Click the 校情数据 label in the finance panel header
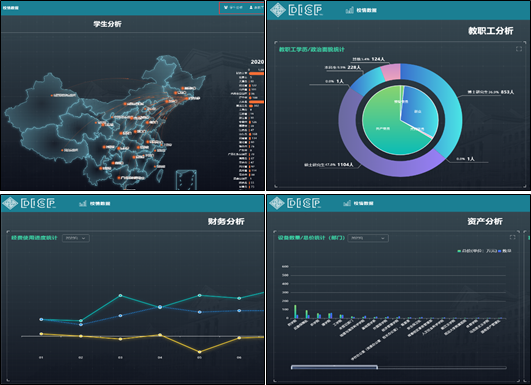 [100, 204]
